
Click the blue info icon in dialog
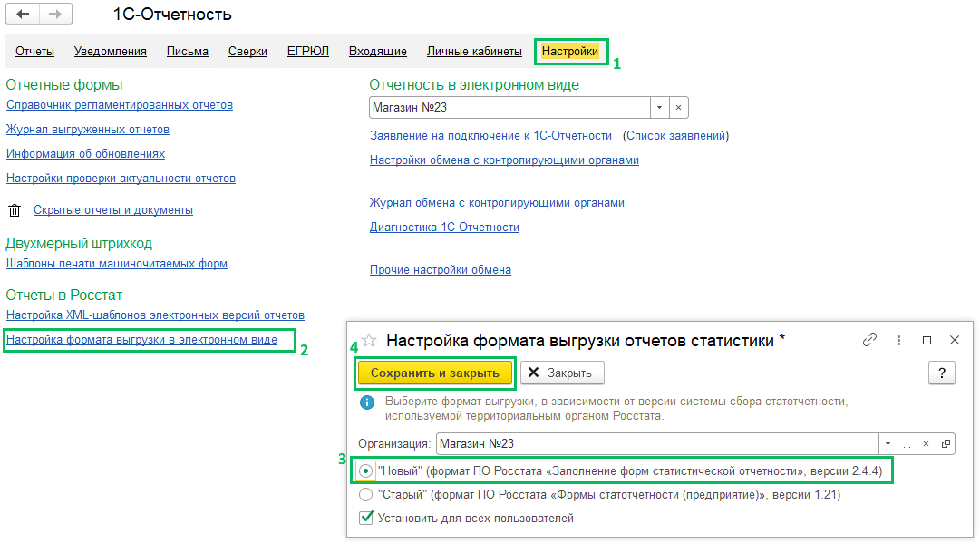tap(367, 402)
